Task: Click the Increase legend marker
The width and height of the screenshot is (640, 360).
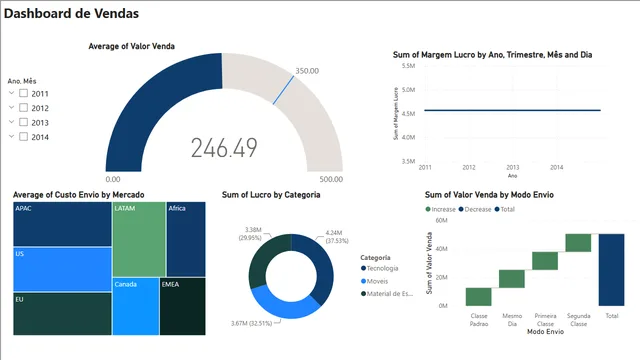Action: point(428,209)
